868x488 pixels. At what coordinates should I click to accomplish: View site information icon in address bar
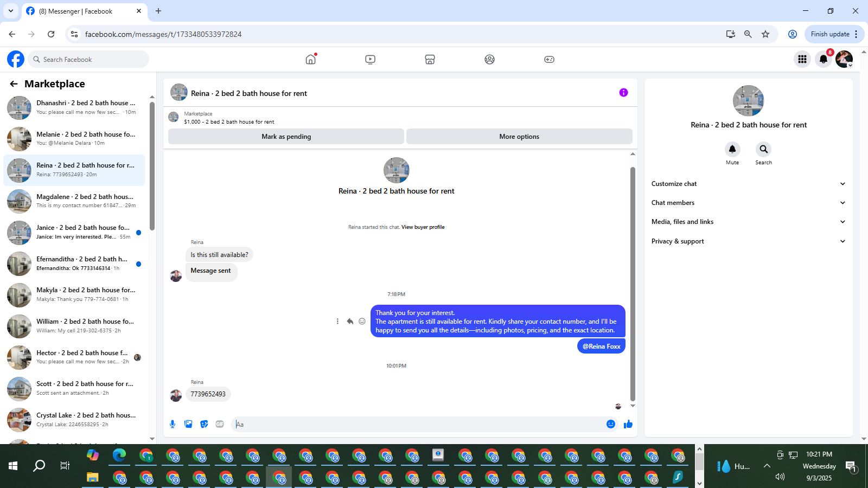74,34
